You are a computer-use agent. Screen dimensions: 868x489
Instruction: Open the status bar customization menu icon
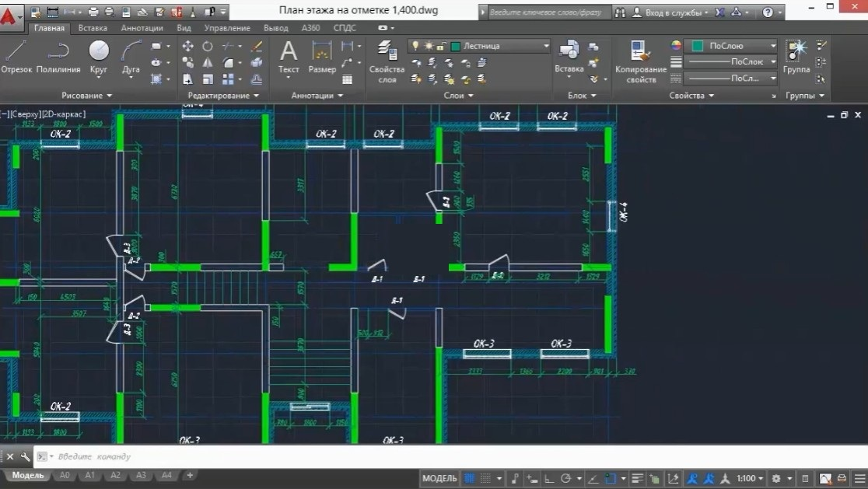click(x=859, y=478)
